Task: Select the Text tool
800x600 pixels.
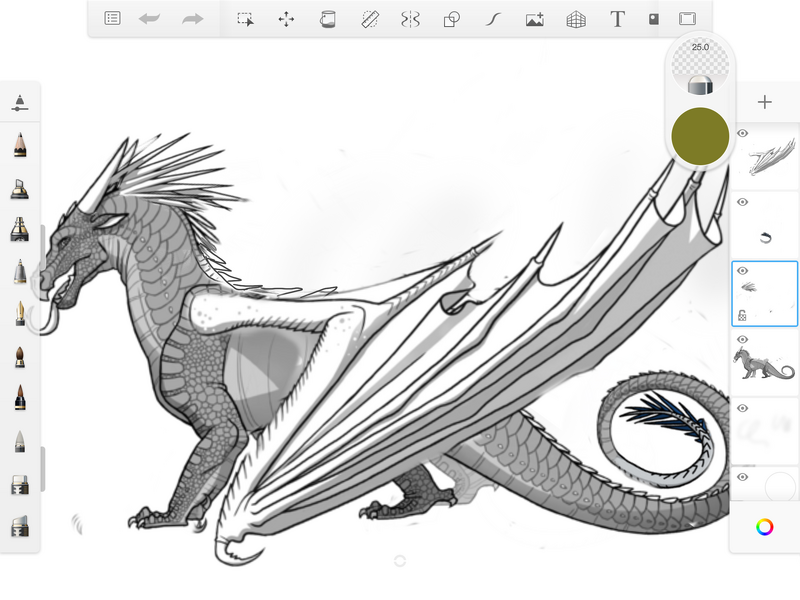Action: click(x=617, y=19)
